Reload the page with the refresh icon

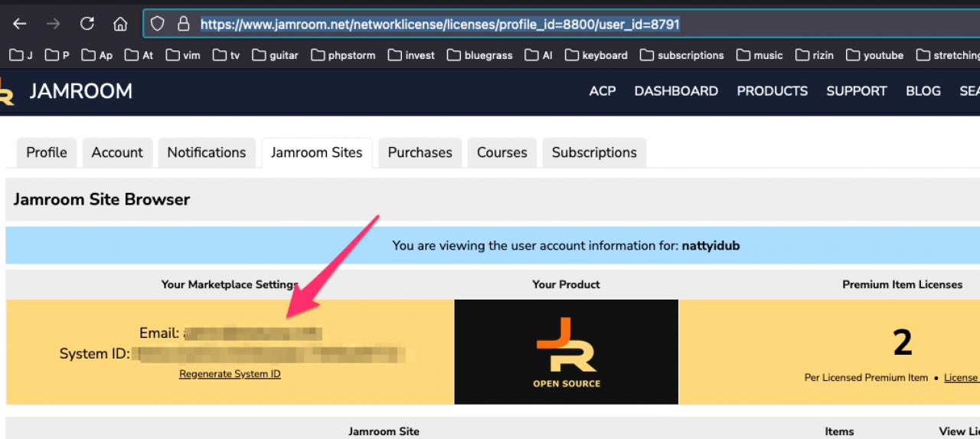pyautogui.click(x=87, y=24)
